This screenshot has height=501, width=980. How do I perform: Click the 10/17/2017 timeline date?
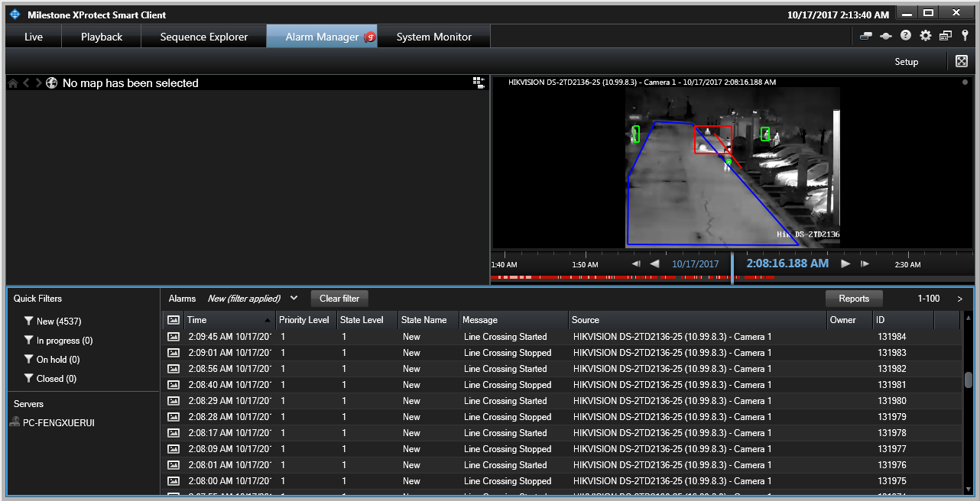(696, 264)
